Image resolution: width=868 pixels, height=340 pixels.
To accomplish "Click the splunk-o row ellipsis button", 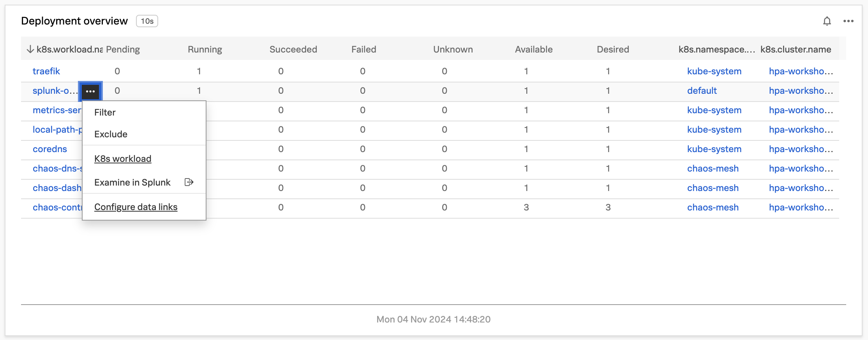I will tap(90, 91).
